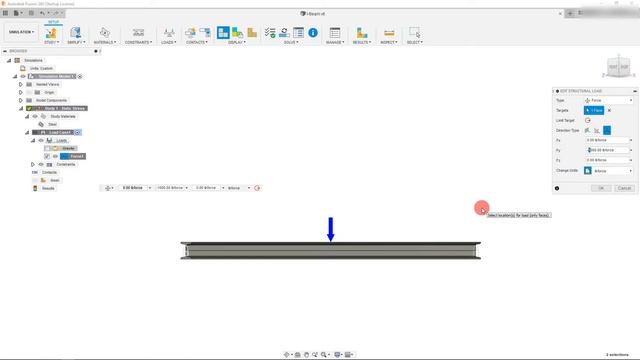Open the Loads menu

pos(169,42)
